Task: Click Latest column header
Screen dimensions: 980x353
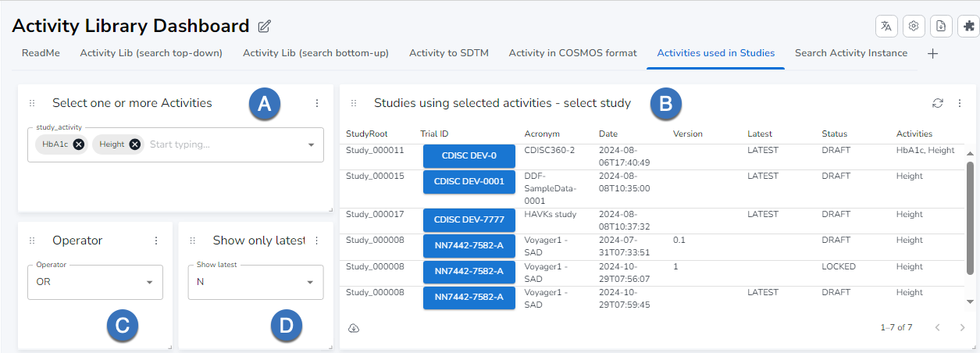Action: coord(759,134)
